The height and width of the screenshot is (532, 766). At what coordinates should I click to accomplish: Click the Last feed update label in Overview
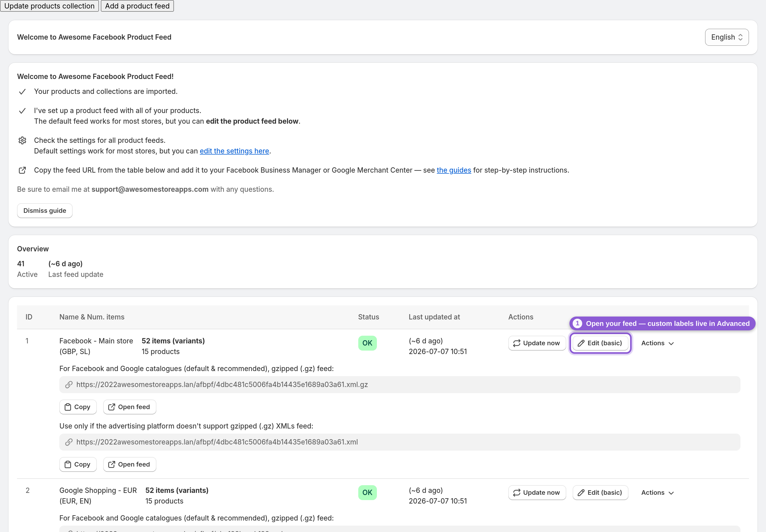tap(76, 274)
